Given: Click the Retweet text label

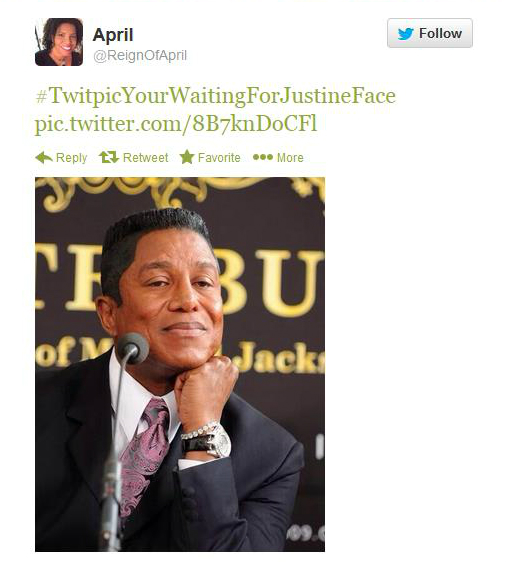Looking at the screenshot, I should (145, 157).
